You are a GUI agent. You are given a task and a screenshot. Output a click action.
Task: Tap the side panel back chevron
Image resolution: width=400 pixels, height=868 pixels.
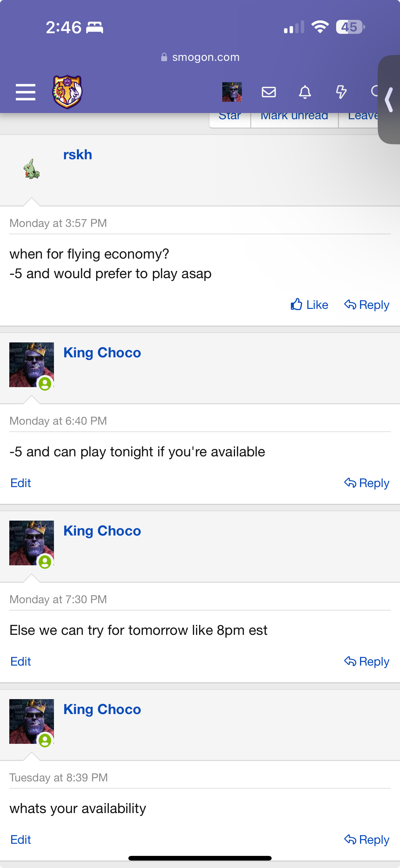click(x=389, y=100)
